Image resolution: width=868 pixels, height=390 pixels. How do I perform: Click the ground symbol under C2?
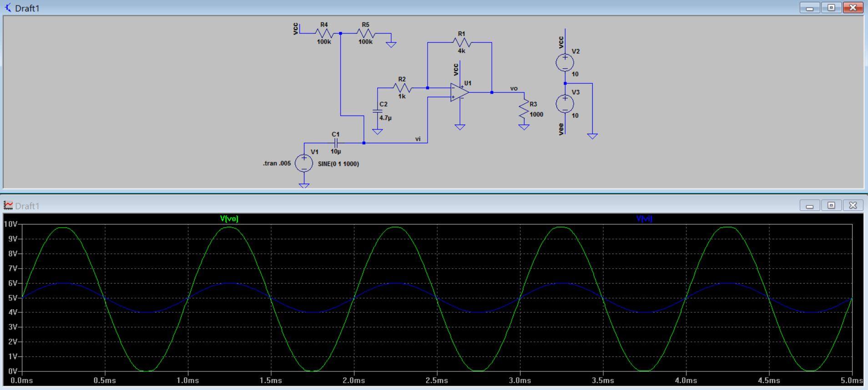378,131
